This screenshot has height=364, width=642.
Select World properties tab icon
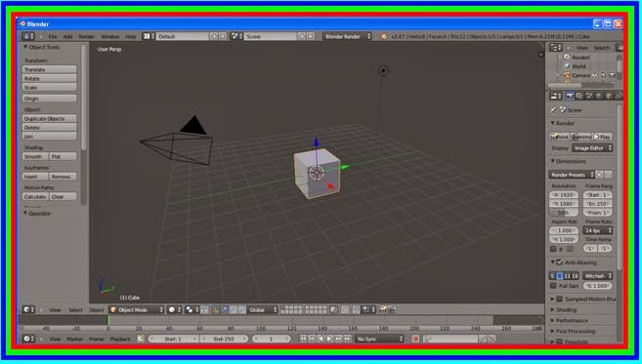(599, 96)
